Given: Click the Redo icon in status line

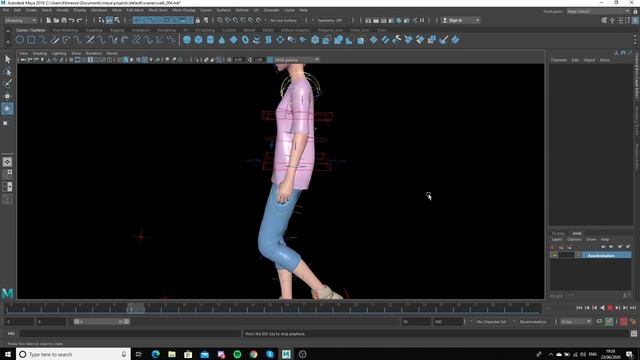Looking at the screenshot, I should (x=80, y=20).
